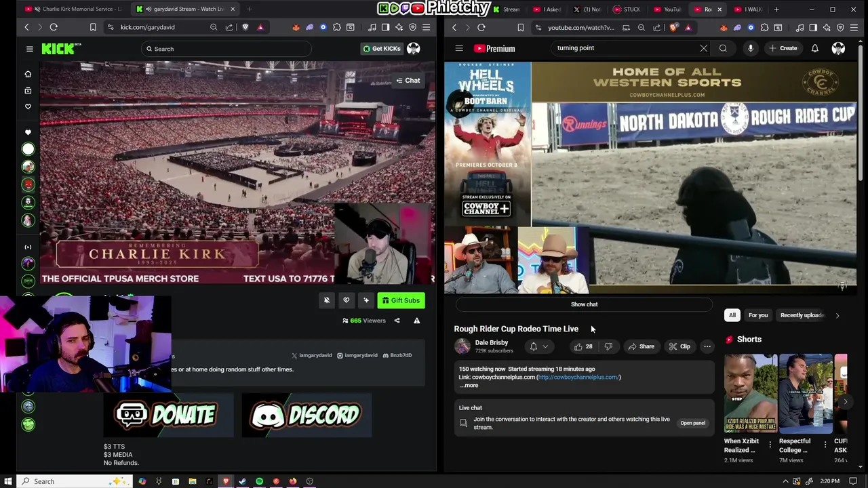Open options for Respectfully College short

(825, 445)
